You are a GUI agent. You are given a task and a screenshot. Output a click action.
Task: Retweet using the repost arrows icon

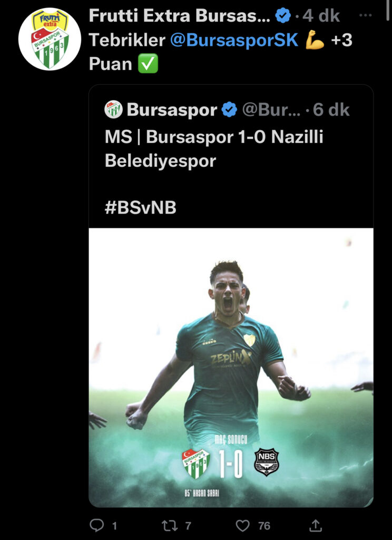(x=170, y=525)
